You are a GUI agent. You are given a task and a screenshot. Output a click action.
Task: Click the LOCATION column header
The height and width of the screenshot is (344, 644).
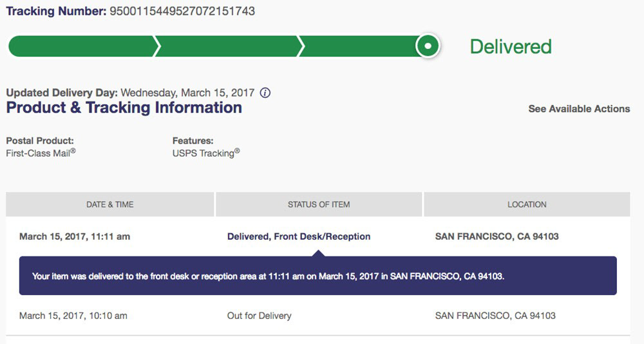527,204
